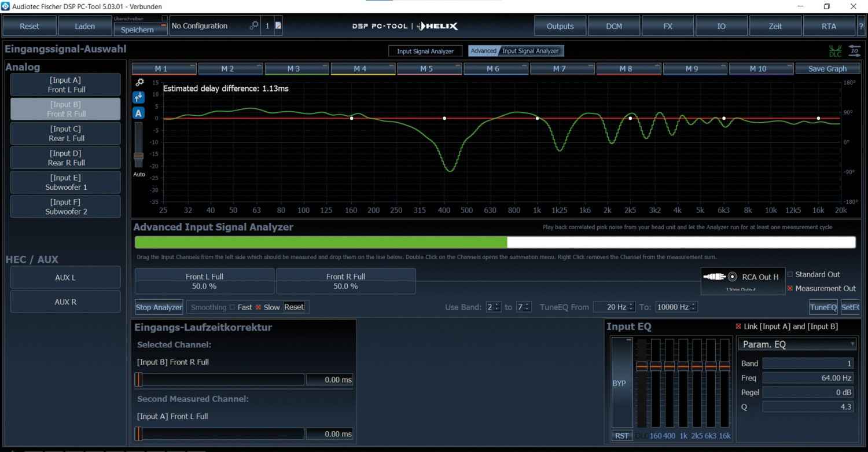Click the TuneEQ button
The width and height of the screenshot is (868, 452).
(x=823, y=307)
